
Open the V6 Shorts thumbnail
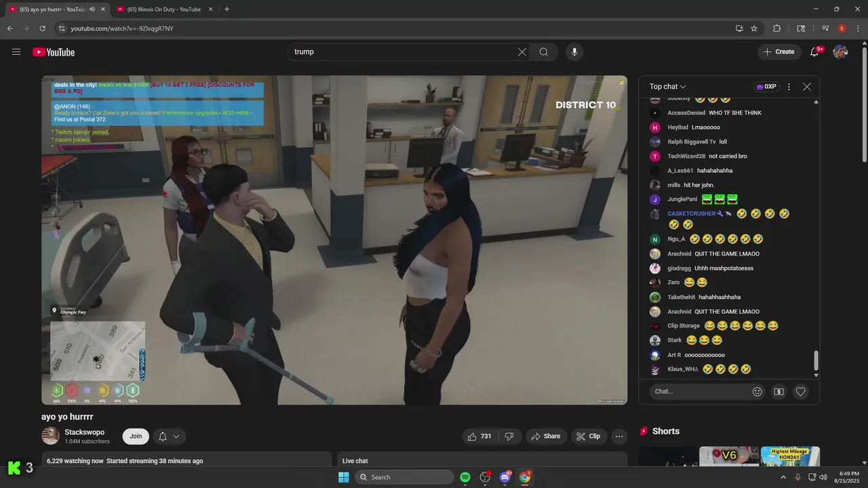[x=729, y=456]
